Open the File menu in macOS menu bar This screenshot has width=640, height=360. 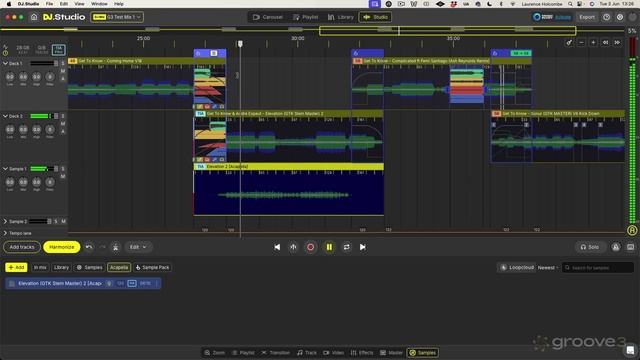[x=49, y=4]
